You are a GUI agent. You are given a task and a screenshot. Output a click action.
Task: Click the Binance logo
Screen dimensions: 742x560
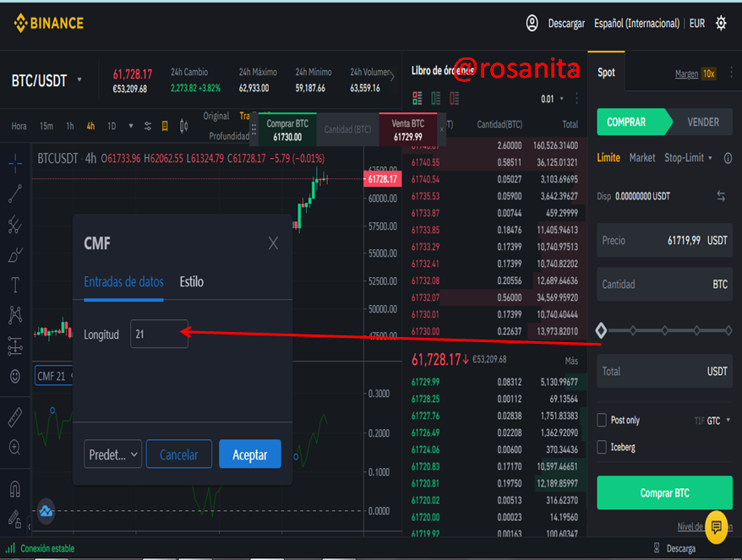[x=49, y=23]
